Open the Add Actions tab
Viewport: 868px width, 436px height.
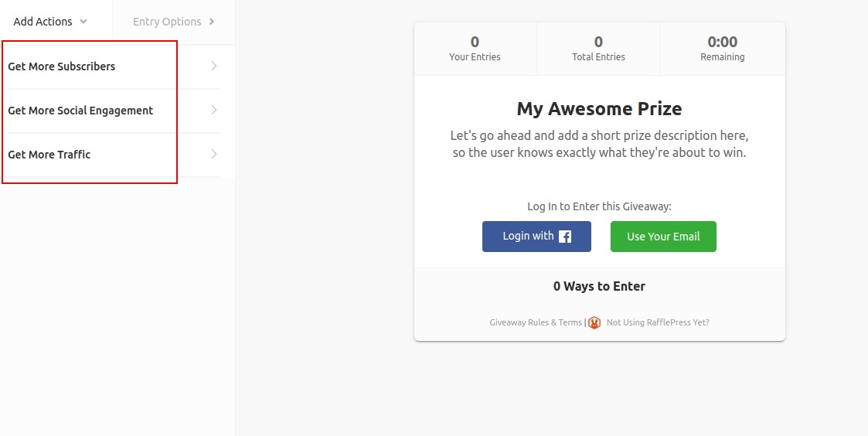pyautogui.click(x=43, y=22)
